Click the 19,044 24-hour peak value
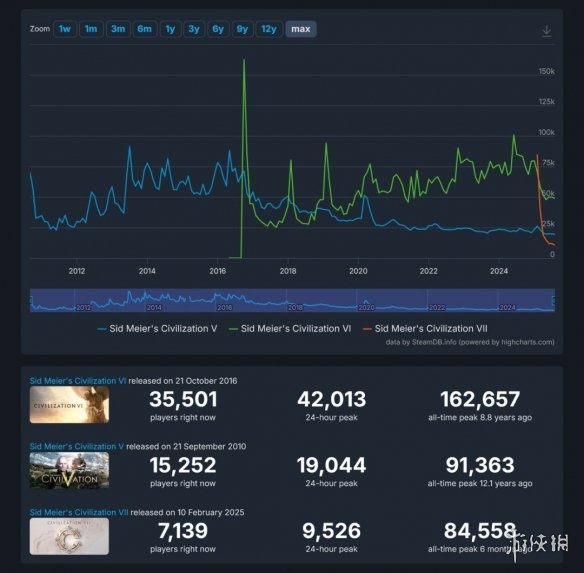The width and height of the screenshot is (584, 573). click(x=331, y=465)
